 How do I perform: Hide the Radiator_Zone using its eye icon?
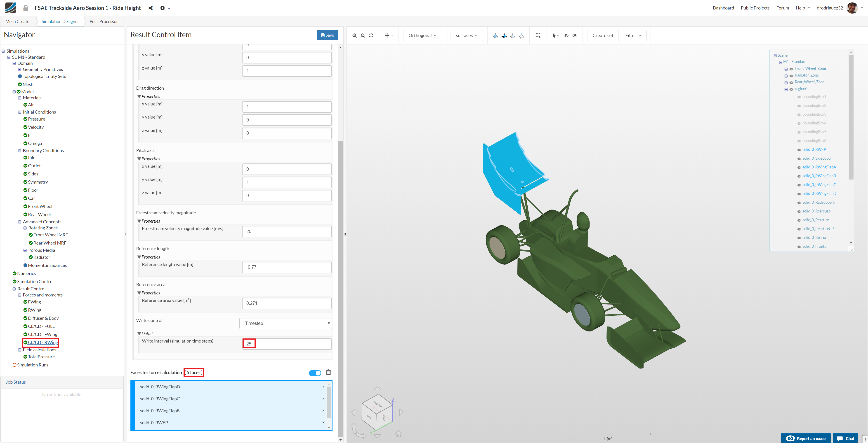791,76
